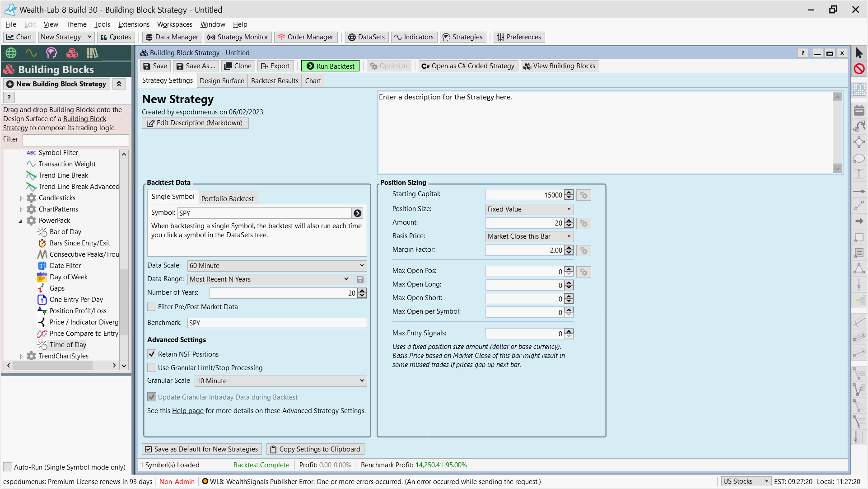This screenshot has width=868, height=489.
Task: Select Time of Day building block
Action: point(68,345)
